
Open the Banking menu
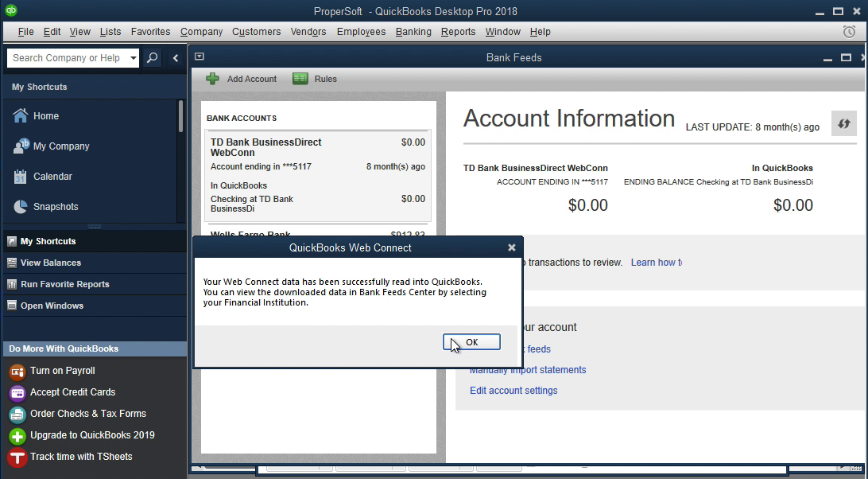tap(413, 32)
